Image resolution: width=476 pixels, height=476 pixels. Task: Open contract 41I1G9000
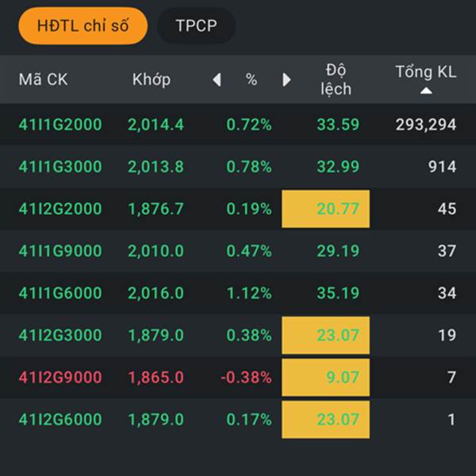pyautogui.click(x=60, y=251)
